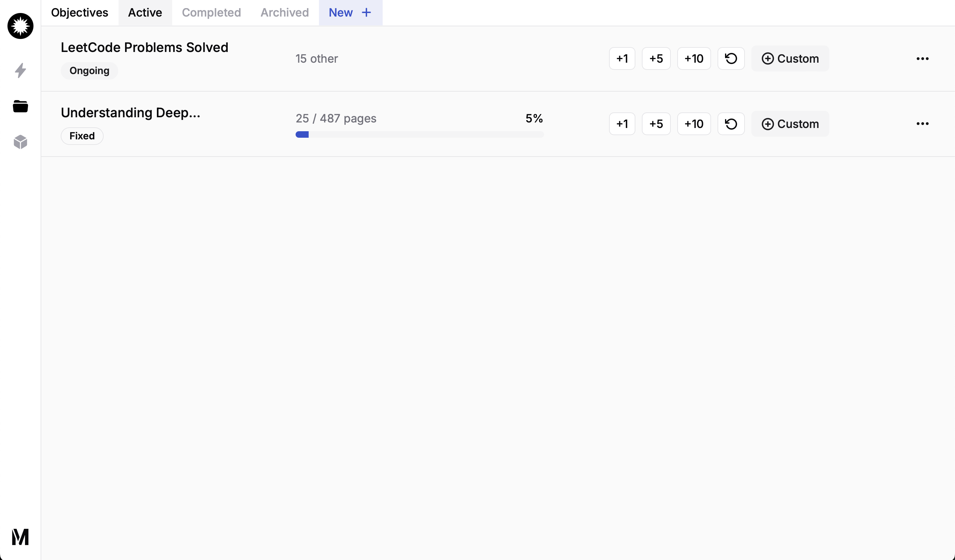Add +10 pages to Understanding Deep

(694, 123)
